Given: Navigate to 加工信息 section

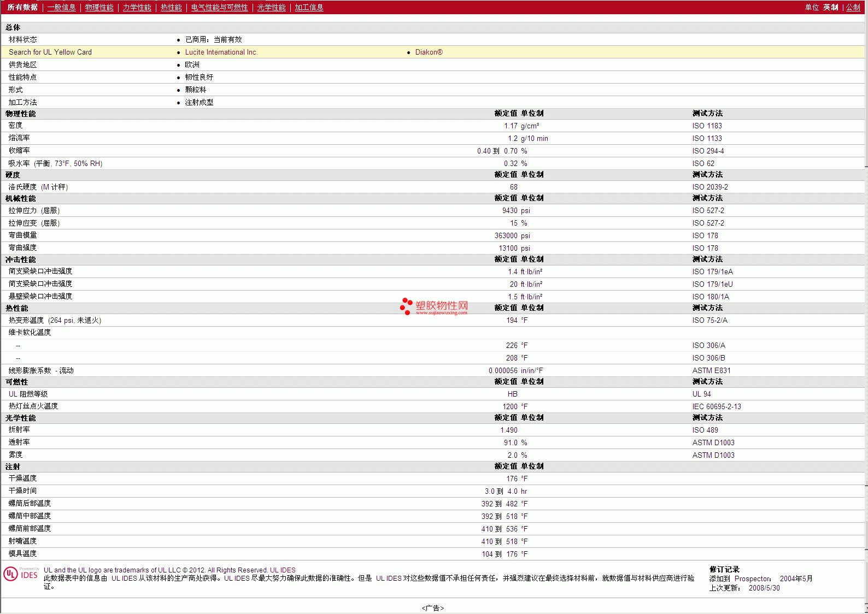Looking at the screenshot, I should coord(309,7).
